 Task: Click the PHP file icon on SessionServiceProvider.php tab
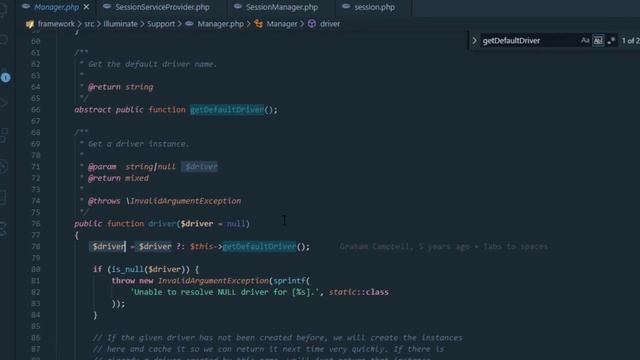pyautogui.click(x=107, y=7)
